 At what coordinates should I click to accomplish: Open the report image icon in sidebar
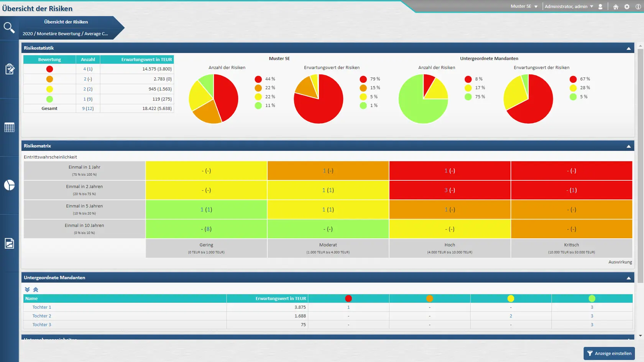(x=9, y=243)
